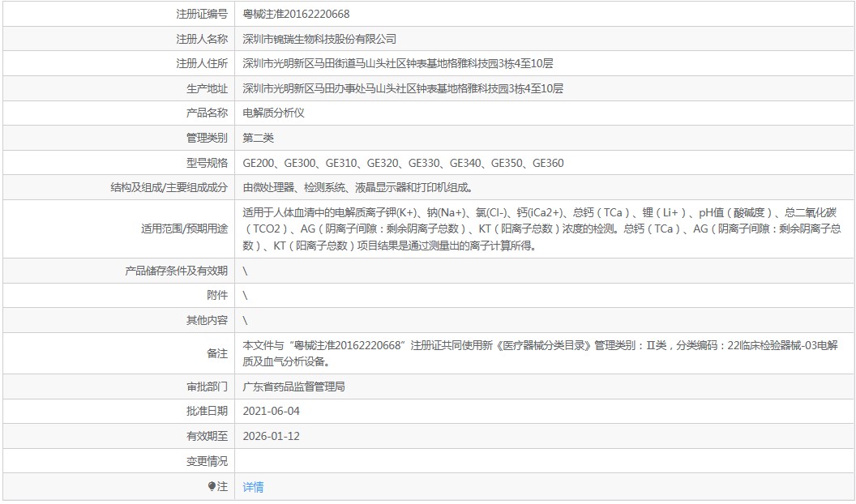Click the 产品储存条件及有效期 label
This screenshot has height=504, width=856.
[x=177, y=271]
